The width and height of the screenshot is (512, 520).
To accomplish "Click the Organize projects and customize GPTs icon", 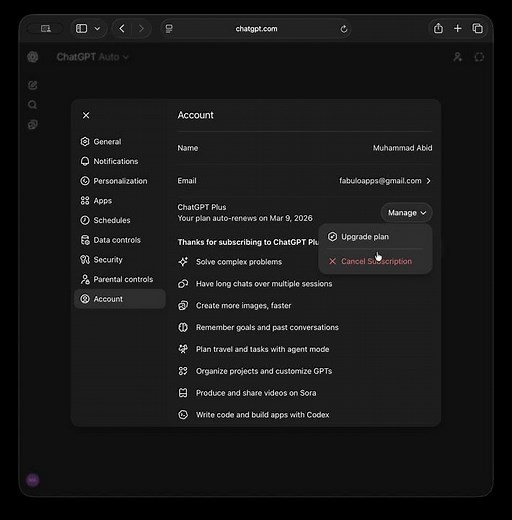I will [183, 371].
